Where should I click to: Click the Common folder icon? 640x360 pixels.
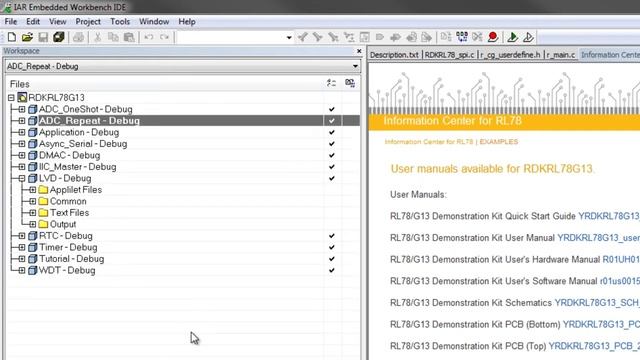pyautogui.click(x=43, y=201)
